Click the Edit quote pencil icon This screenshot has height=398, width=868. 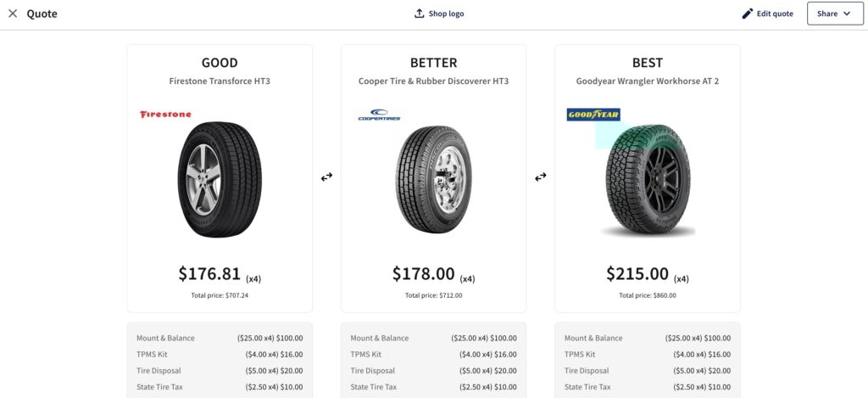[x=748, y=14]
